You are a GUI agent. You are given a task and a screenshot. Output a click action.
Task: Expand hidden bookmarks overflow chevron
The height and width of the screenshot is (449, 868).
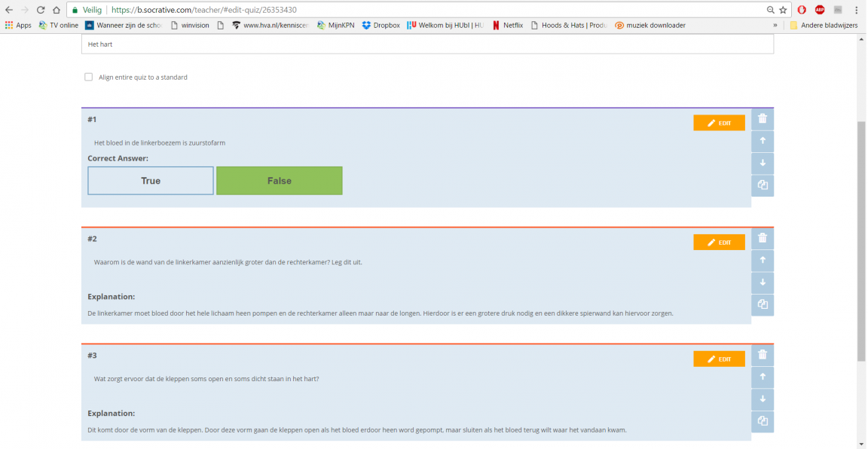click(x=775, y=25)
